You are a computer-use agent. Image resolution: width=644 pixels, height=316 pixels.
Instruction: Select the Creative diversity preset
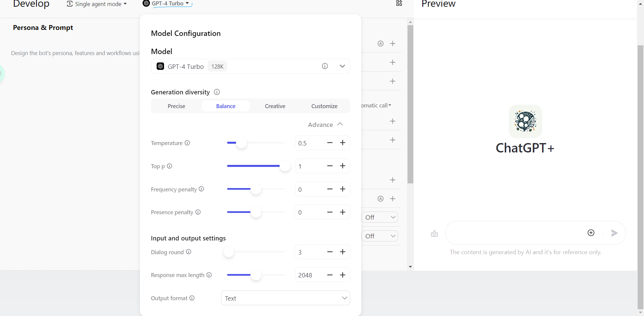coord(275,106)
